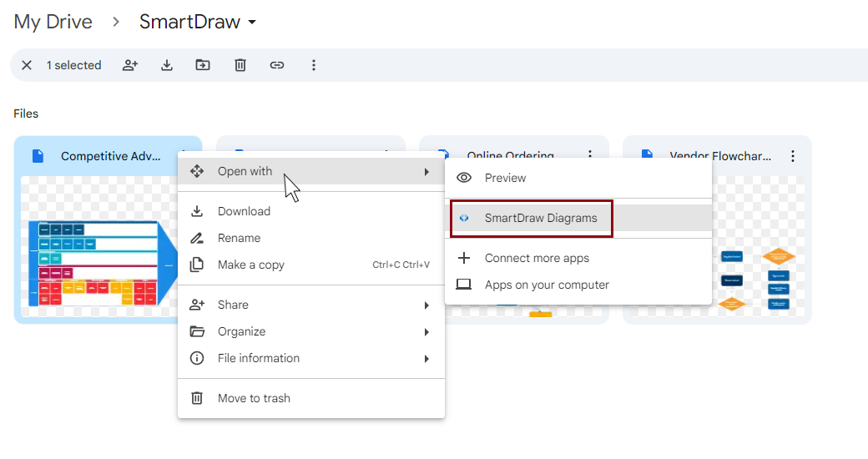Select Open with in context menu
The image size is (868, 459).
tap(311, 172)
